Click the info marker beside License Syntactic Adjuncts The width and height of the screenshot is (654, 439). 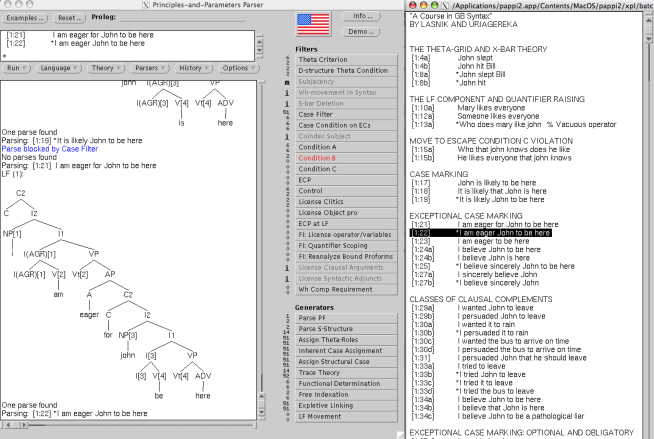pos(287,278)
